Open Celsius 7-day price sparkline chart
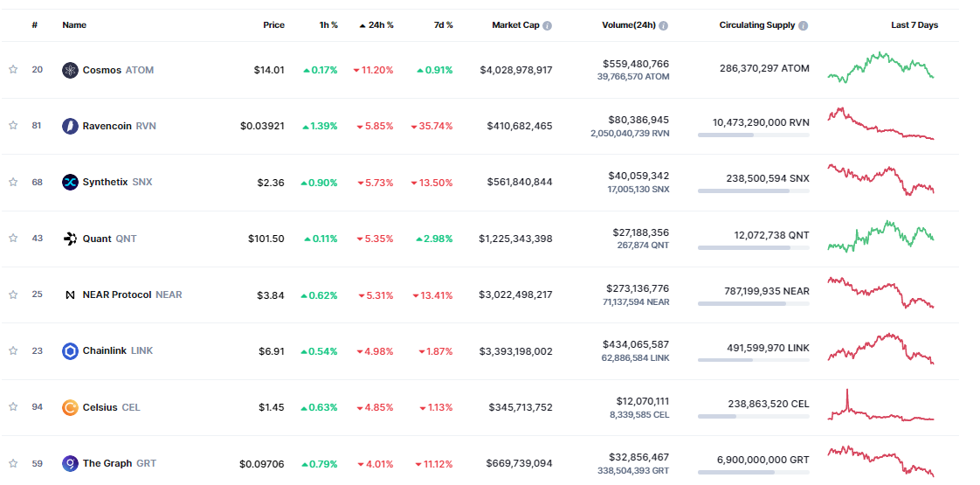Image resolution: width=980 pixels, height=485 pixels. (880, 405)
